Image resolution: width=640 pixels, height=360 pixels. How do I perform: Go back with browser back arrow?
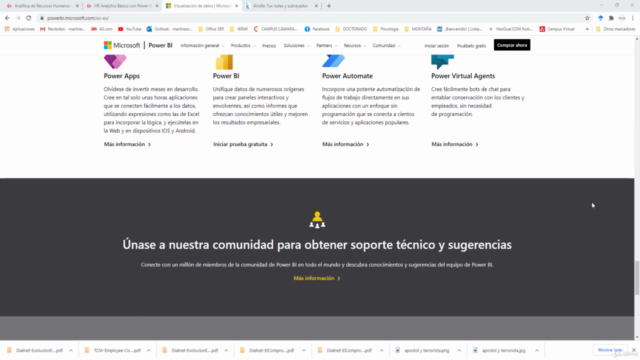coord(7,18)
